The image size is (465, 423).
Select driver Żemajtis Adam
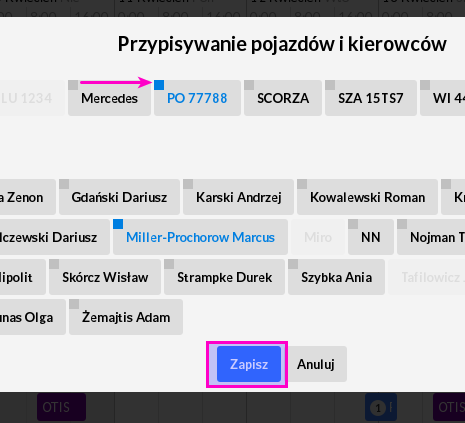coord(126,317)
